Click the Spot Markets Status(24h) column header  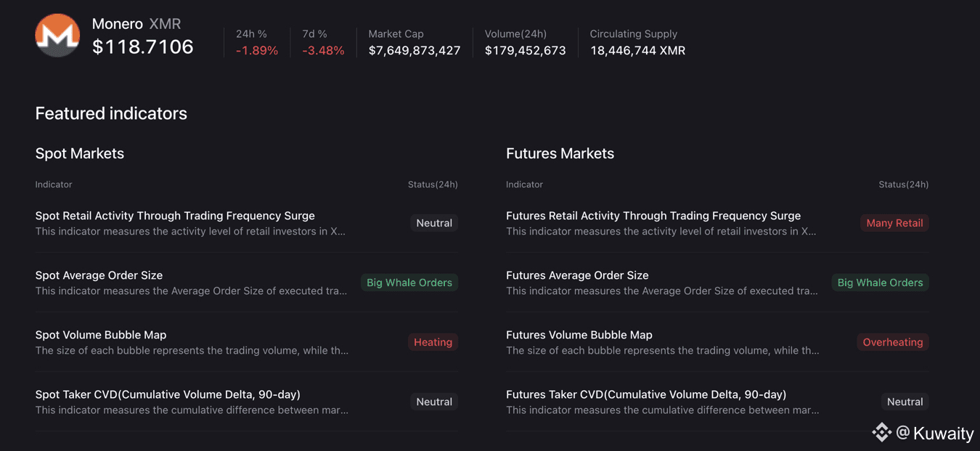(x=433, y=184)
